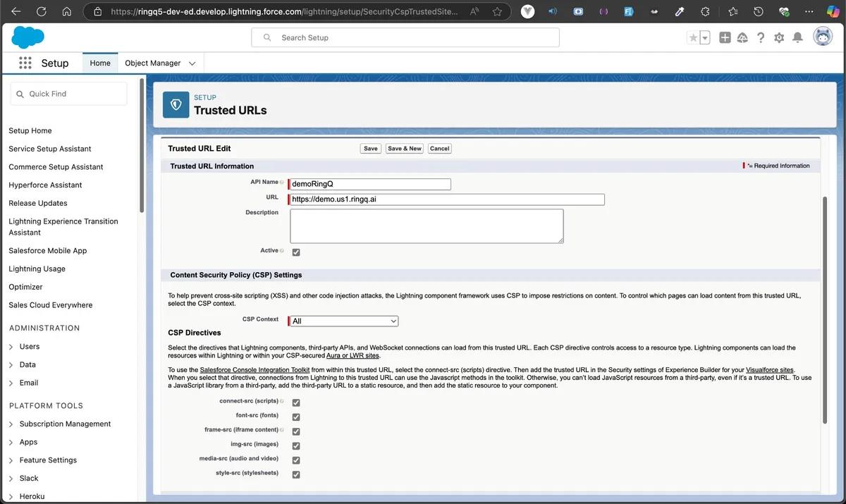Click the blue speaker extension icon
Screen dimensions: 846x504
(x=553, y=11)
